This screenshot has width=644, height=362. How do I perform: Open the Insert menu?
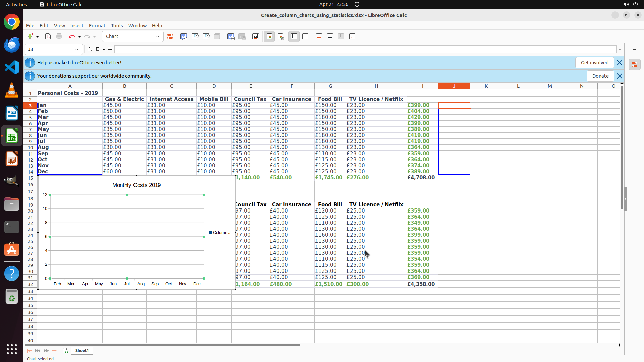pyautogui.click(x=77, y=26)
